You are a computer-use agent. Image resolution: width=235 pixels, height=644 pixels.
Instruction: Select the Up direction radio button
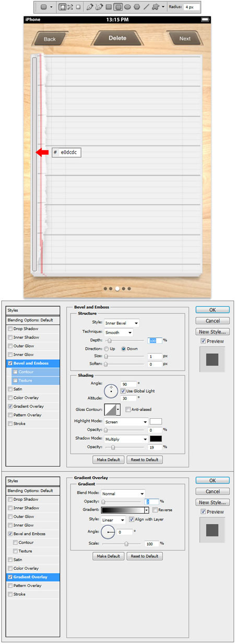tap(107, 348)
